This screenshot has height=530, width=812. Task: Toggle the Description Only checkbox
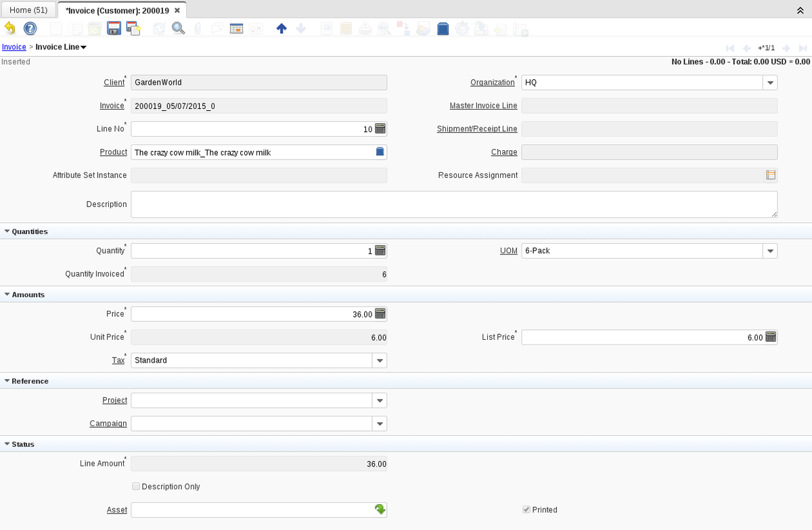pyautogui.click(x=136, y=487)
